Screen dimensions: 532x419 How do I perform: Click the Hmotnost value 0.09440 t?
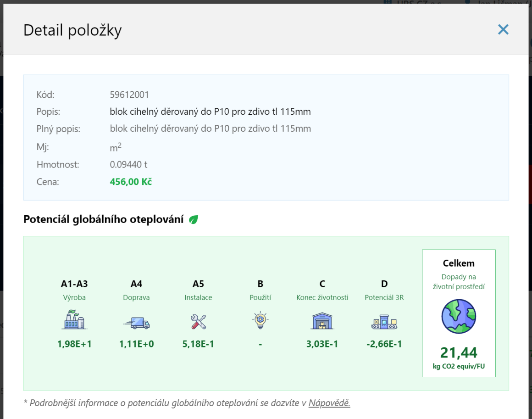[x=128, y=164]
